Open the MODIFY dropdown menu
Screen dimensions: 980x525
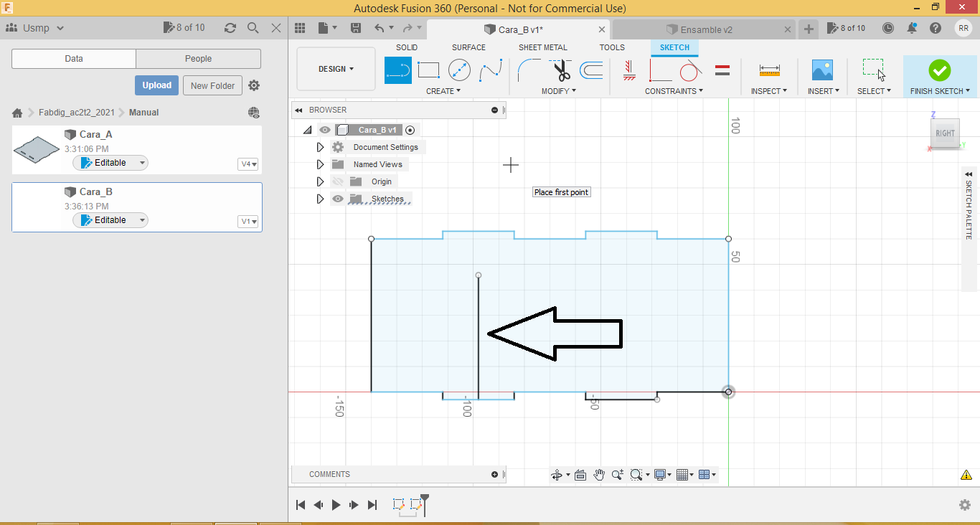coord(558,91)
